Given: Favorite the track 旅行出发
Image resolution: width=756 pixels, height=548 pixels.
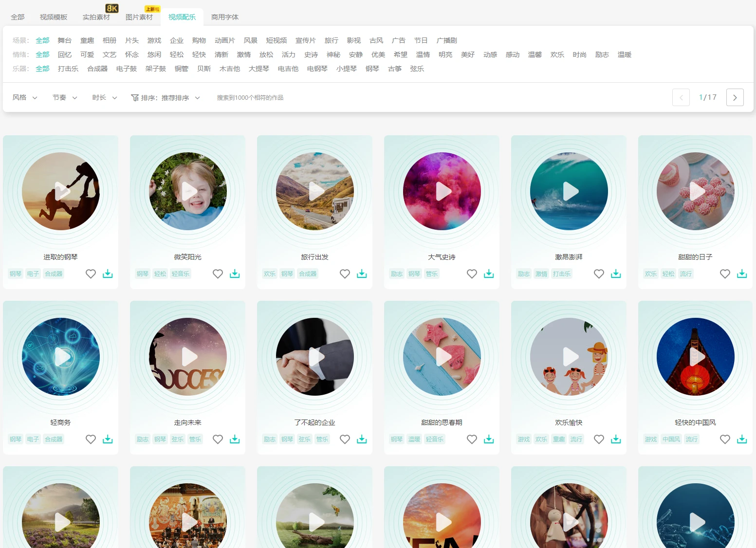Looking at the screenshot, I should [x=345, y=274].
